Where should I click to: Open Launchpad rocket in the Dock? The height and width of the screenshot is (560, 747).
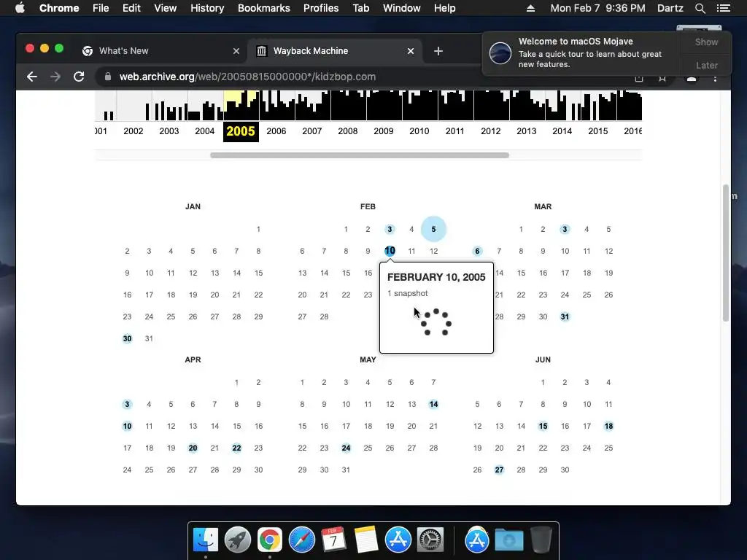(238, 540)
